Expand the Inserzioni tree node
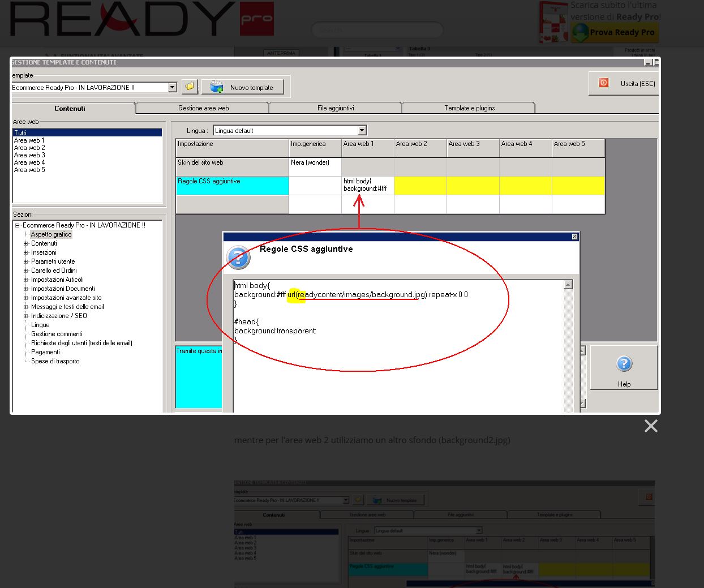This screenshot has height=588, width=704. pyautogui.click(x=25, y=252)
